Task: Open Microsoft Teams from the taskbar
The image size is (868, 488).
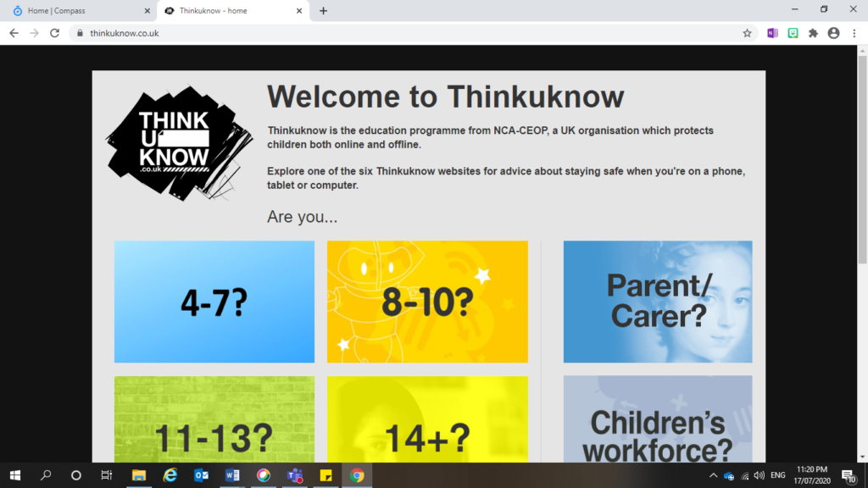Action: 294,475
